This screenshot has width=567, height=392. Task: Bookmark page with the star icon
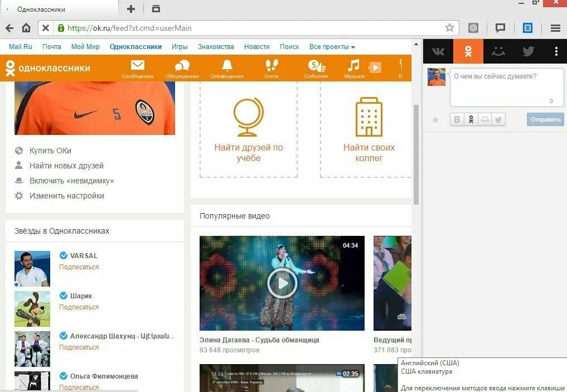449,27
